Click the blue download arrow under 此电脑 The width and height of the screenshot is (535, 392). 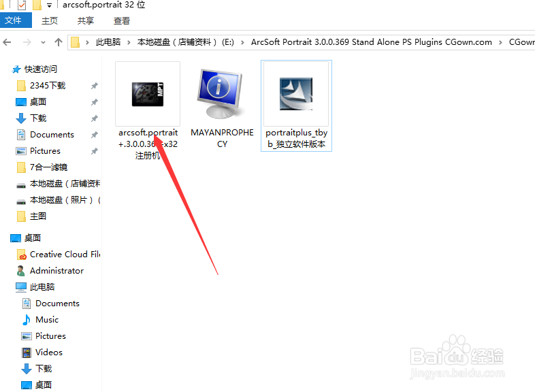tap(27, 369)
